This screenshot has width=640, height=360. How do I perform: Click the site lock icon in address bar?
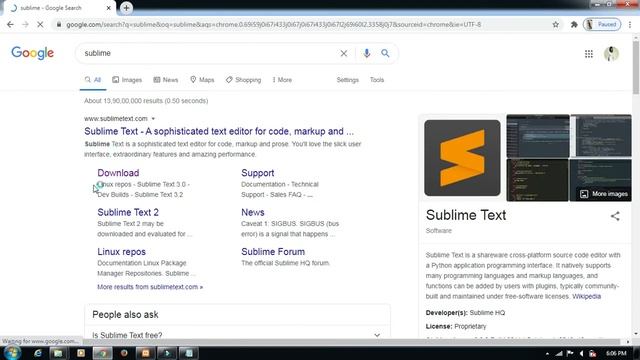click(59, 24)
